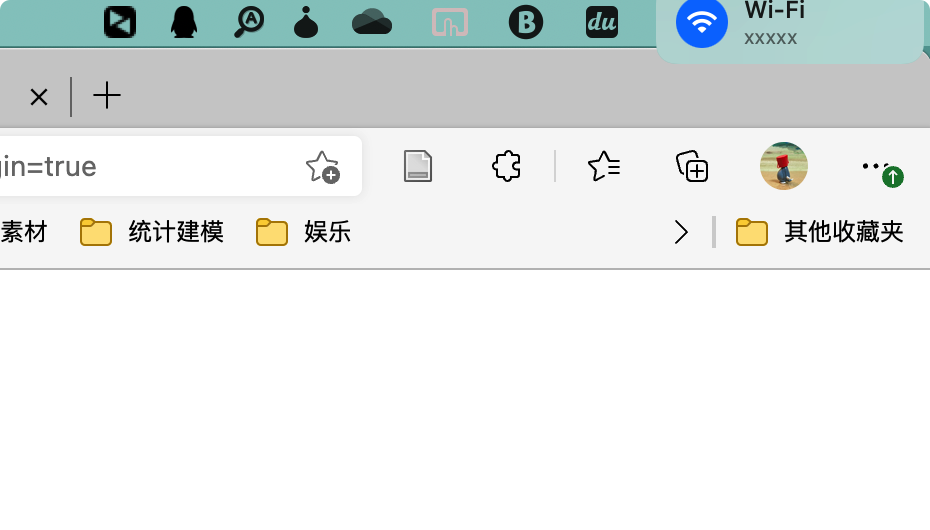Click the bold B circular menu bar icon
The image size is (930, 530).
click(526, 23)
